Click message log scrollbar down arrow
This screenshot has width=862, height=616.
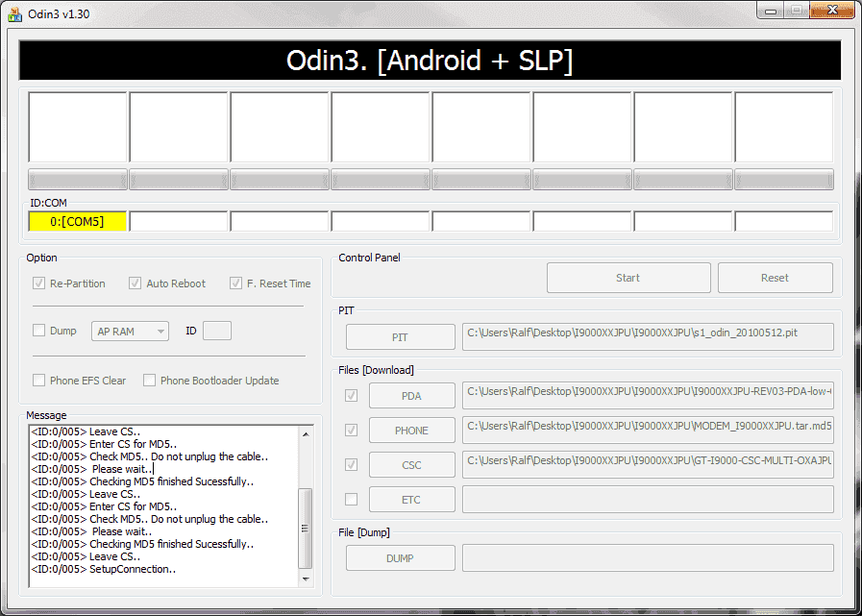(306, 579)
